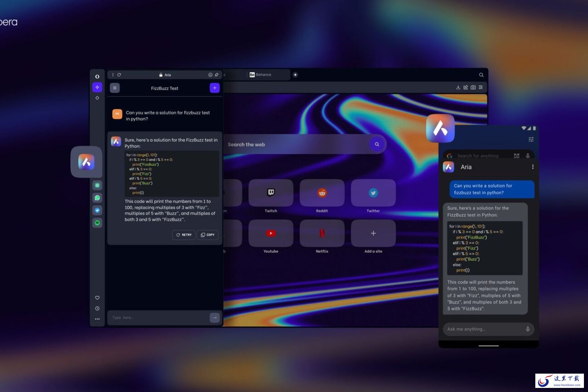Click the phone text 'This code will print the numbers'
The height and width of the screenshot is (392, 588).
[x=481, y=282]
